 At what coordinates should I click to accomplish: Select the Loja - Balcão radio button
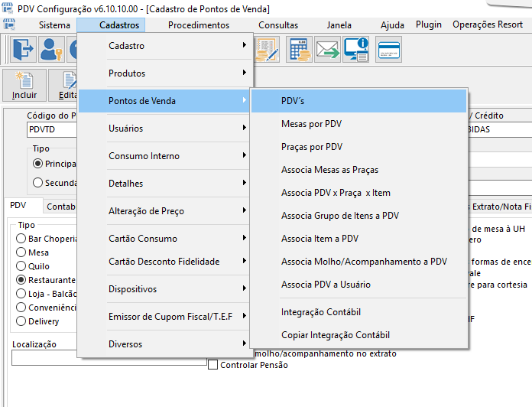coord(21,293)
